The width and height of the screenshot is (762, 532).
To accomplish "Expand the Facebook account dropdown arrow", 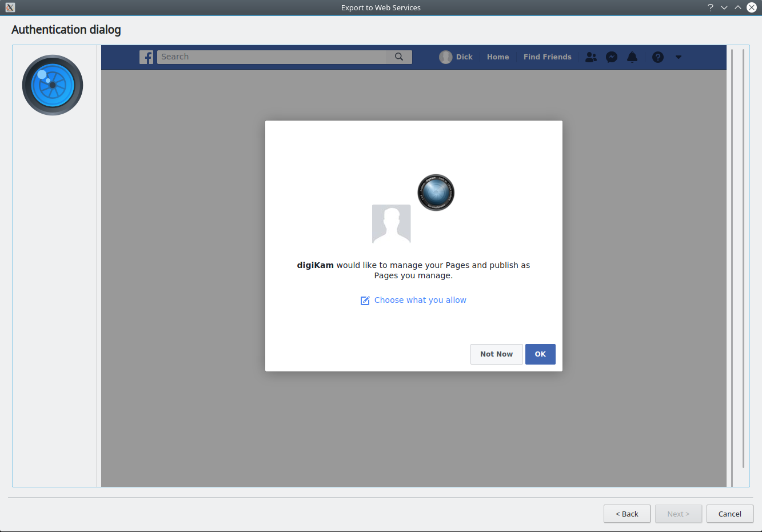I will pos(679,57).
